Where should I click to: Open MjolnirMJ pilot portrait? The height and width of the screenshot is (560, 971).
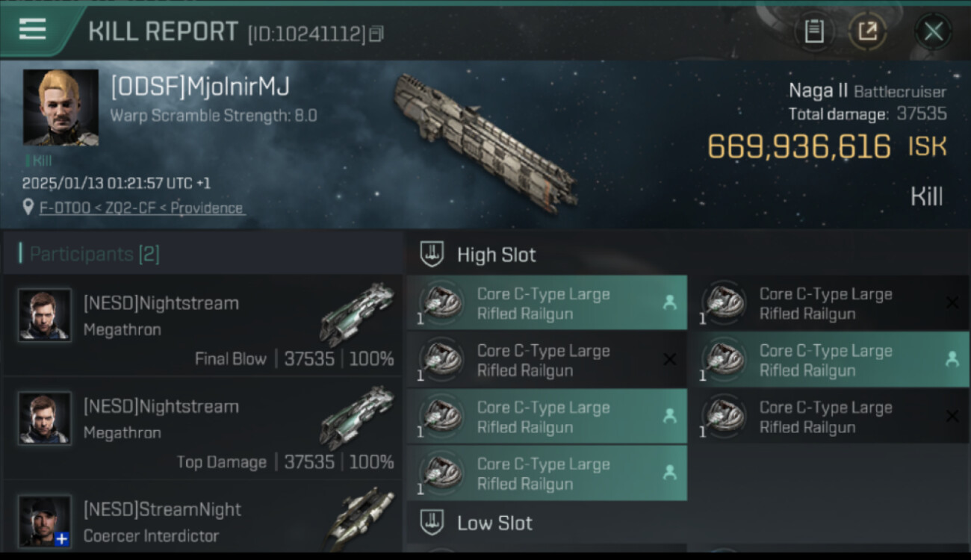(61, 107)
